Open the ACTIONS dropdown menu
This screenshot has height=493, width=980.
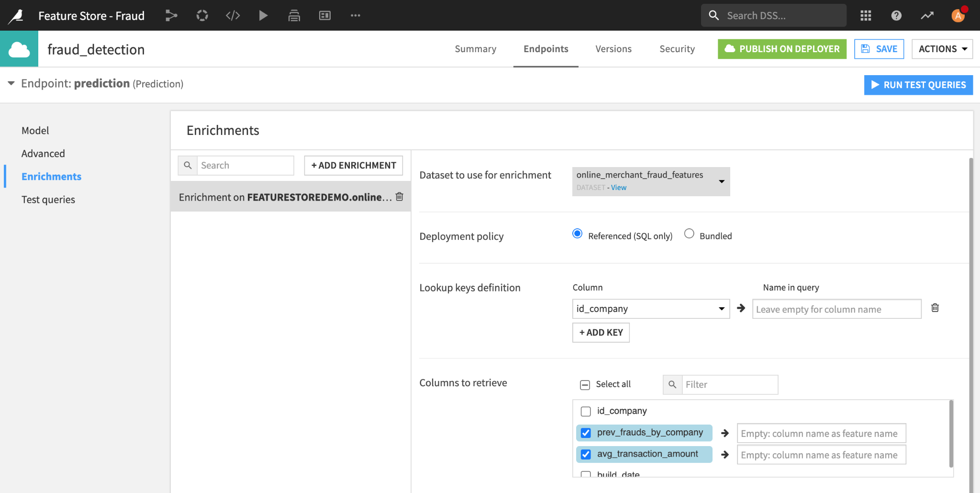[x=942, y=49]
